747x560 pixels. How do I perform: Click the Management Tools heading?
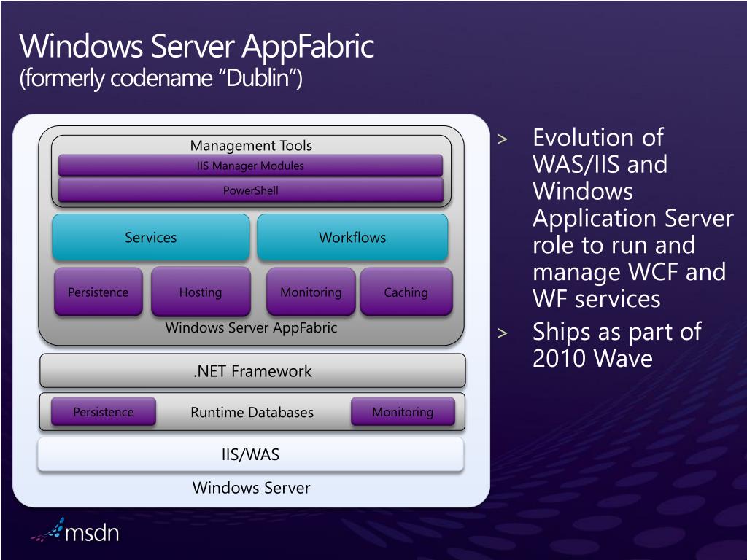pos(251,145)
